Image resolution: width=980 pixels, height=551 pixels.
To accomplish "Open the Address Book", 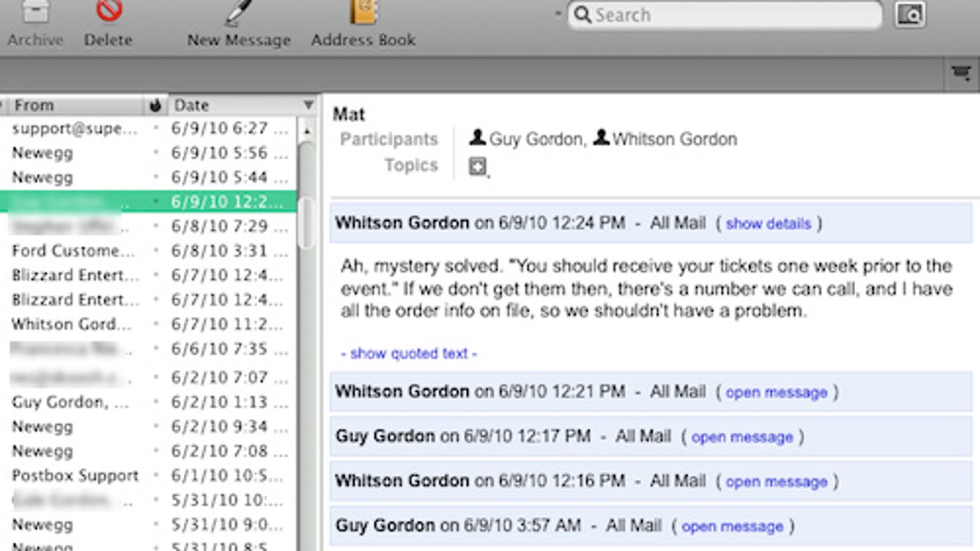I will pyautogui.click(x=363, y=24).
